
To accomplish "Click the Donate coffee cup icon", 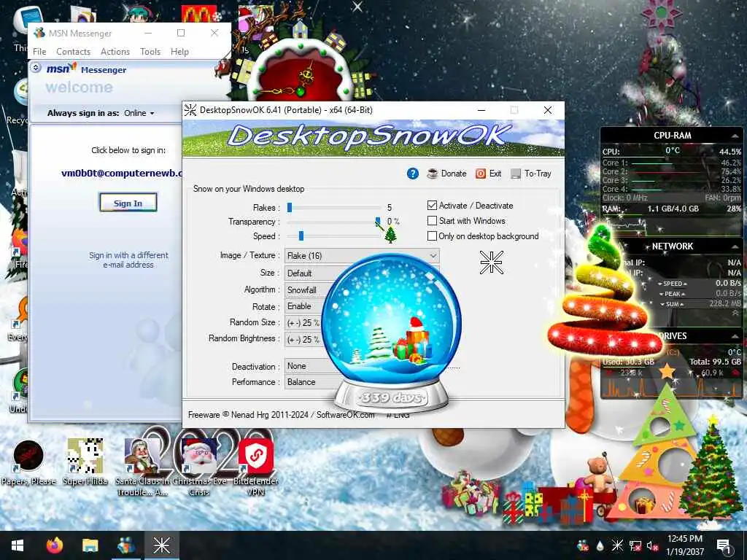I will (432, 174).
